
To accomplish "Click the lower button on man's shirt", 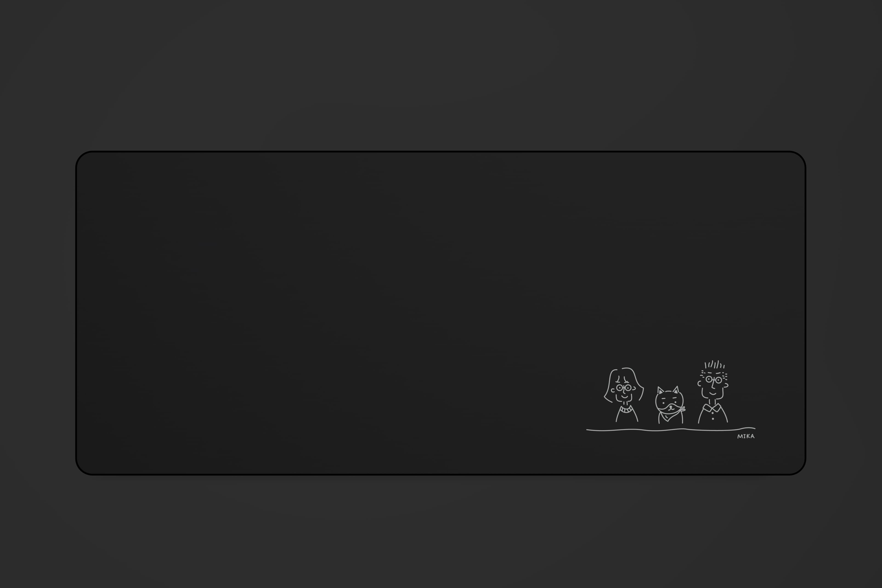I will click(x=713, y=419).
